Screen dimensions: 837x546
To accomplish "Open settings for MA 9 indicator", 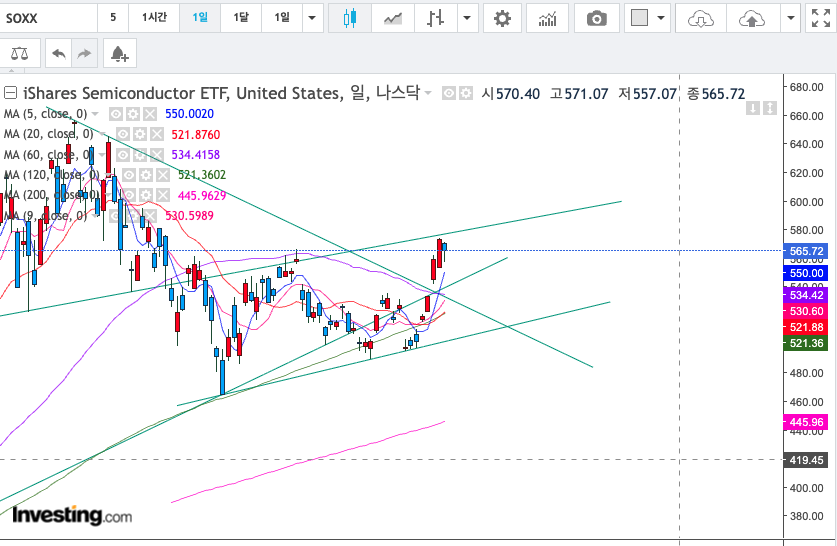I will (x=133, y=216).
